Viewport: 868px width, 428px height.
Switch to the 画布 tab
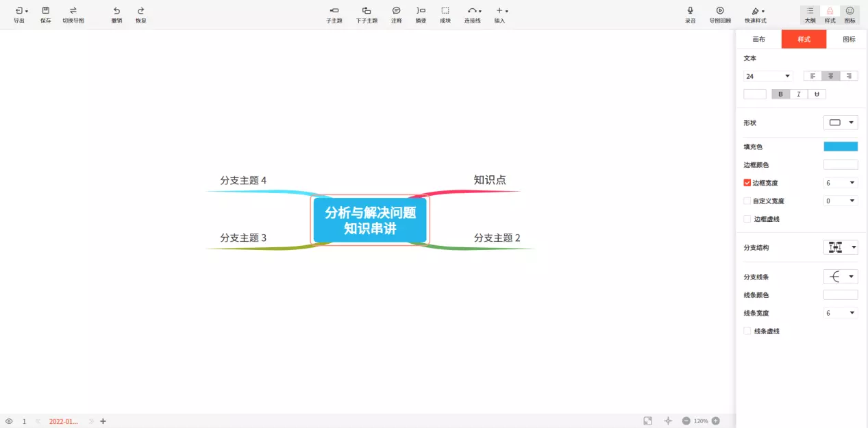click(758, 40)
